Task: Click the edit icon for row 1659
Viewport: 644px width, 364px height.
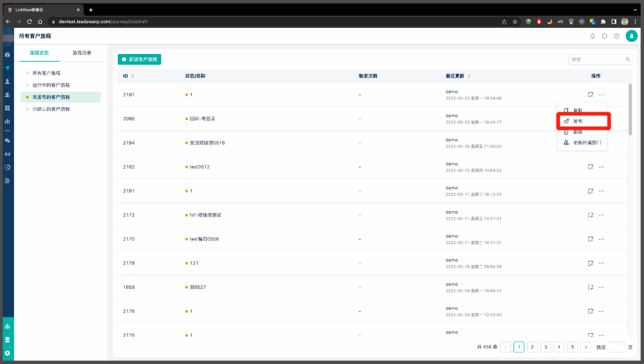Action: (591, 288)
